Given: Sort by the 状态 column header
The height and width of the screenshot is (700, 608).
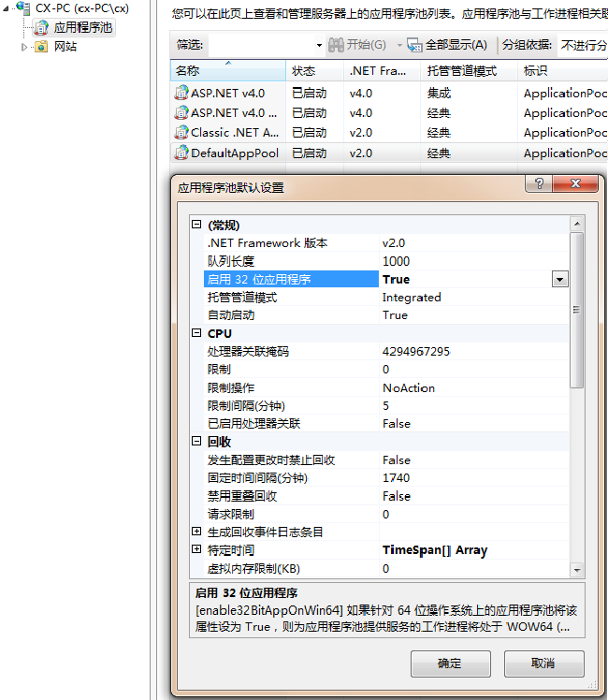Looking at the screenshot, I should coord(315,71).
